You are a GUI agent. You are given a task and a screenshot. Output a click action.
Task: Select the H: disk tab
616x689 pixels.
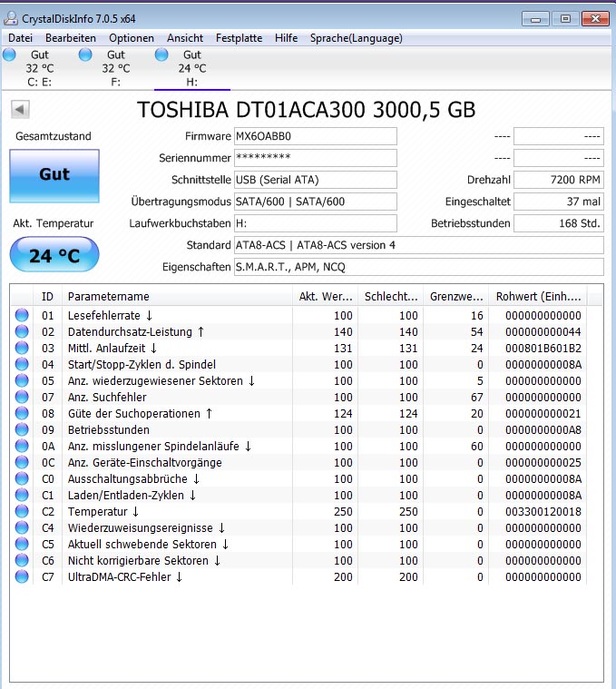click(x=192, y=68)
